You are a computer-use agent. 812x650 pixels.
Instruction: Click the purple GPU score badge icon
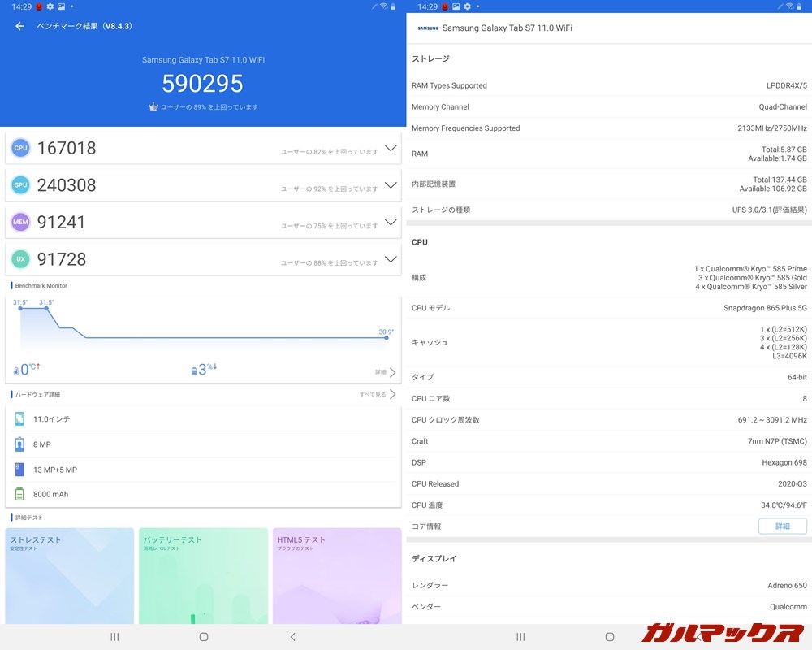pos(19,184)
